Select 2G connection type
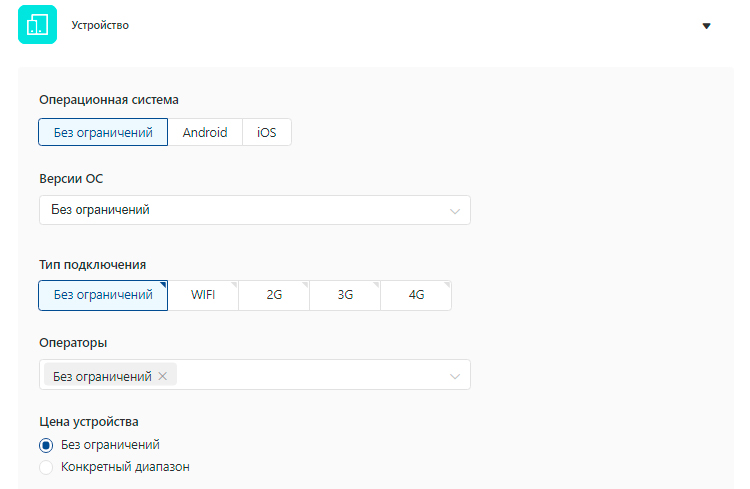This screenshot has width=750, height=489. pyautogui.click(x=274, y=295)
